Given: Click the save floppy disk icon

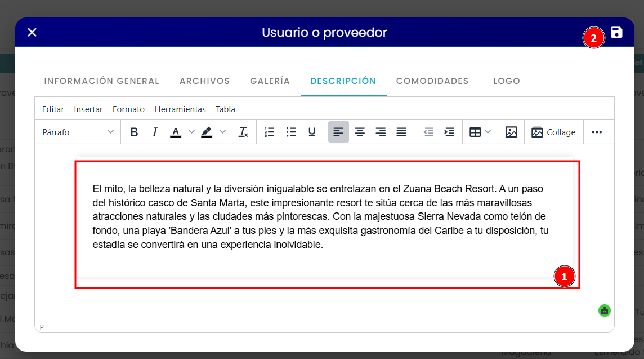Looking at the screenshot, I should [616, 33].
